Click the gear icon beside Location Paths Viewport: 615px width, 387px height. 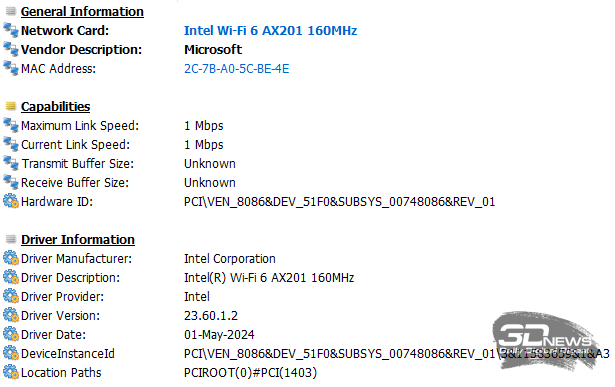click(x=11, y=372)
